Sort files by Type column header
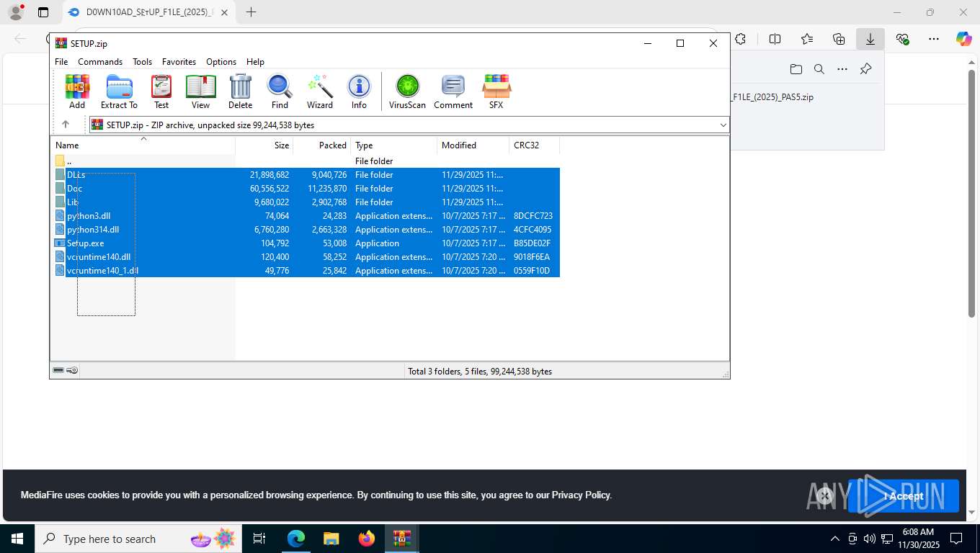 [393, 145]
